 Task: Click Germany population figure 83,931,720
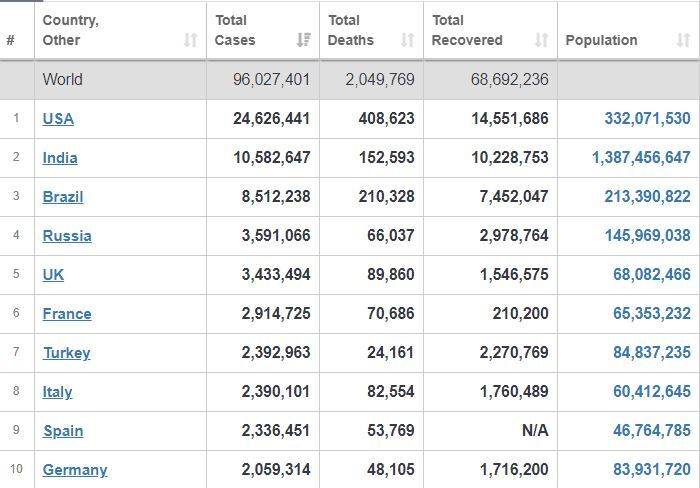(x=652, y=470)
